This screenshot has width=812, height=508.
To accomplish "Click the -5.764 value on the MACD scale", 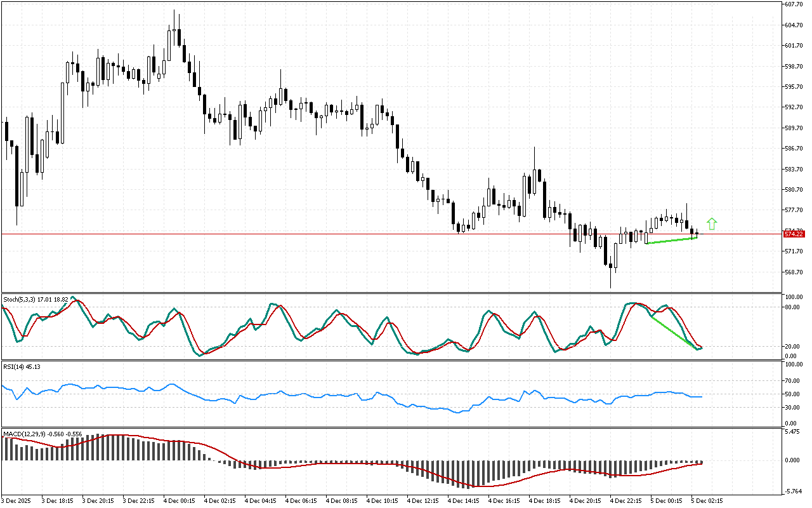I will pos(793,491).
